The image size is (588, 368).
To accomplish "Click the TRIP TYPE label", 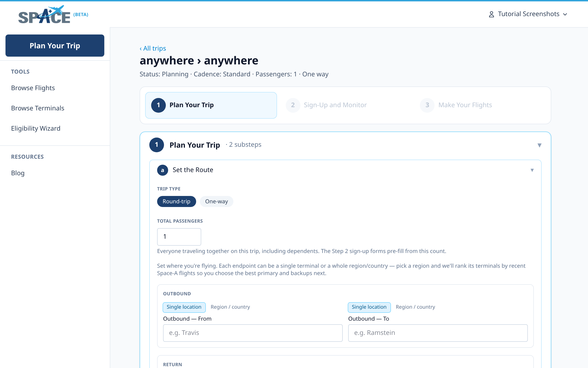I will tap(169, 189).
